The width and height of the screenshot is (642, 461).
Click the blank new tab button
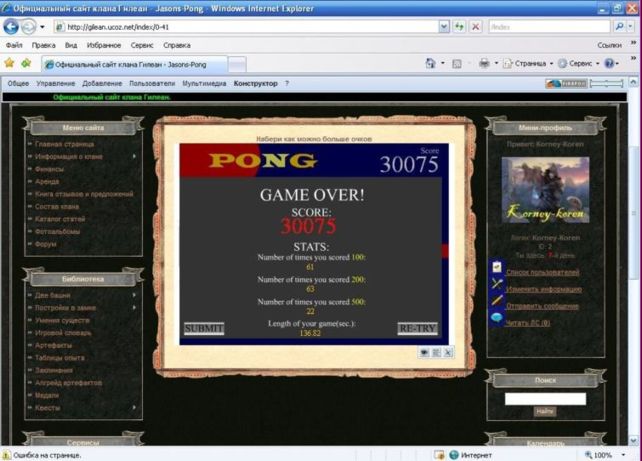point(237,65)
